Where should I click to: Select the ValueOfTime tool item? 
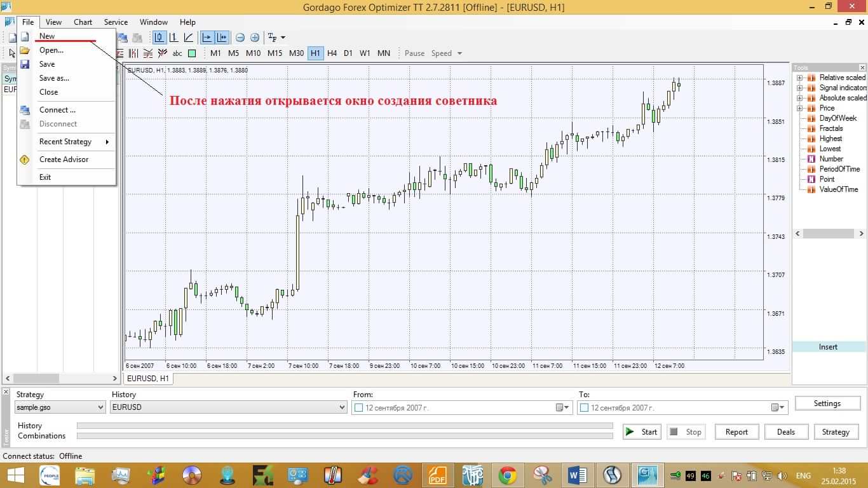point(838,189)
